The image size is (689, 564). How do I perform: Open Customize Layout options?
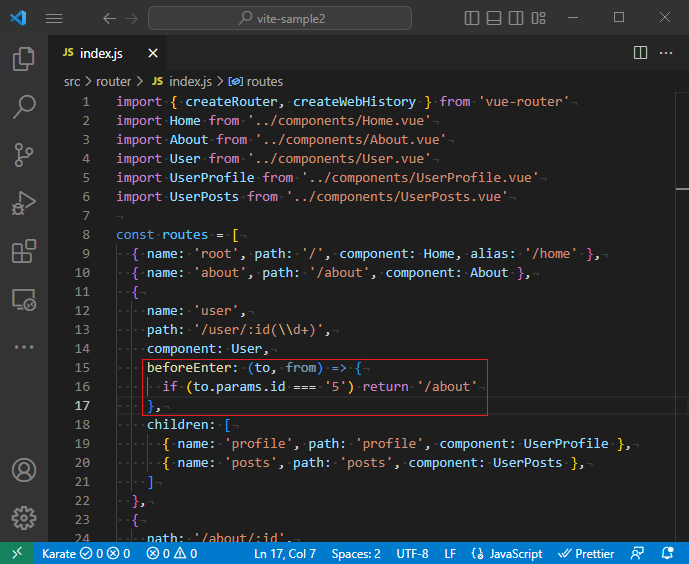pyautogui.click(x=538, y=18)
